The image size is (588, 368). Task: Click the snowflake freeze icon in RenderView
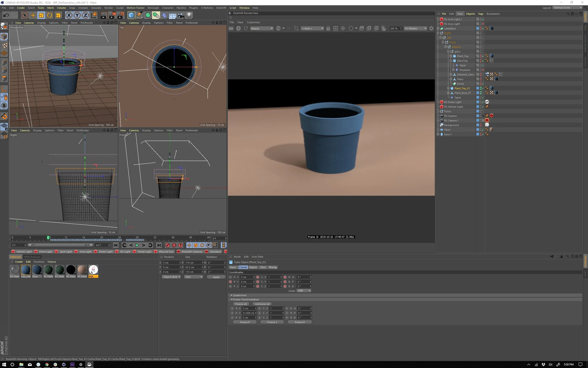point(343,28)
